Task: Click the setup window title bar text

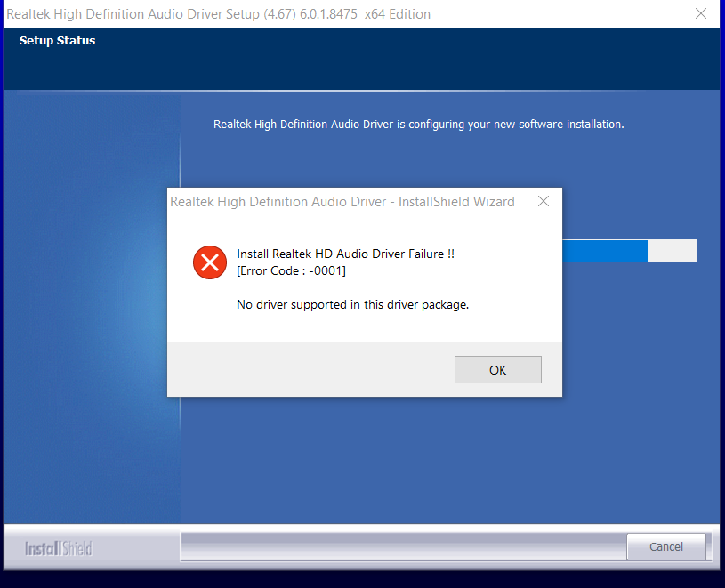Action: (218, 14)
